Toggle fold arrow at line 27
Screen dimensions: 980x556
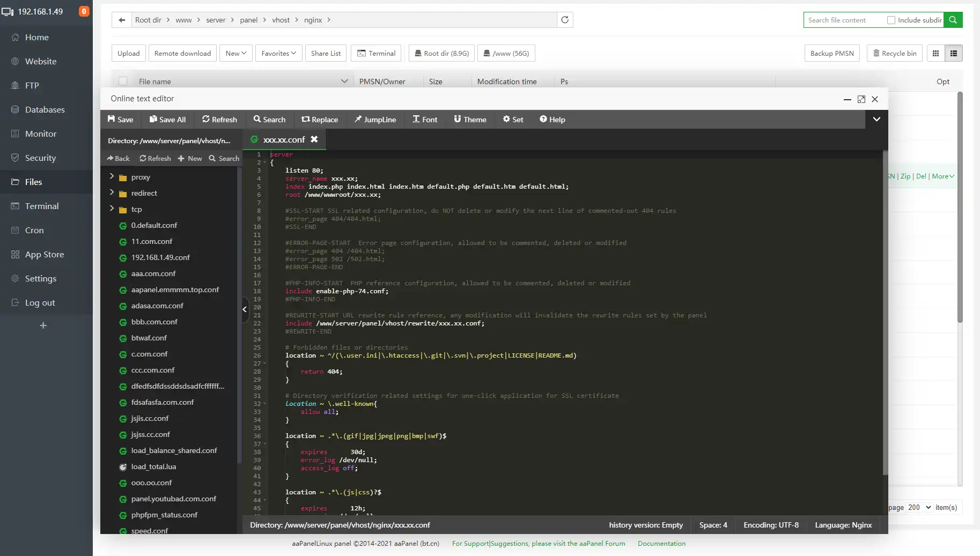coord(264,364)
